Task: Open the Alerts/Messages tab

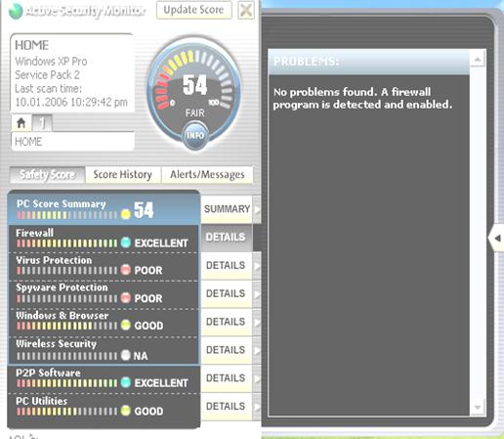Action: [x=207, y=175]
